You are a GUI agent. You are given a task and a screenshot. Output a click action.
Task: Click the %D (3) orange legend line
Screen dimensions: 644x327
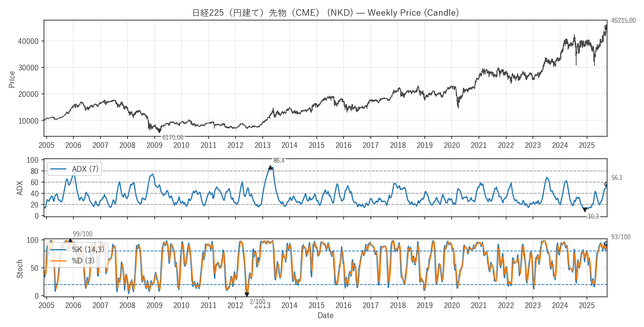58,261
